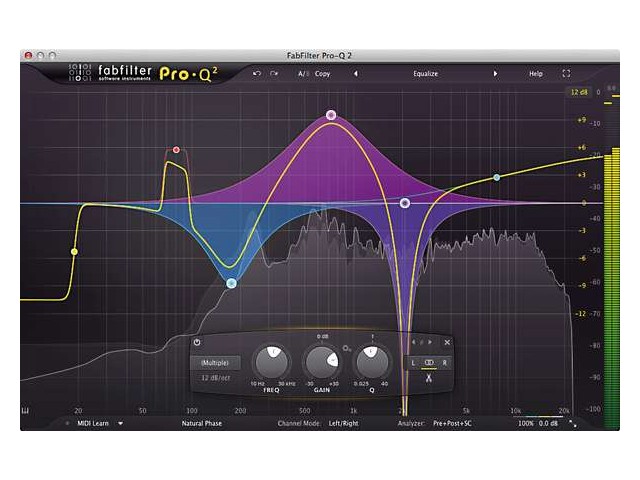Select the purple bell boost band node
Viewport: 640px width, 480px height.
pos(331,115)
